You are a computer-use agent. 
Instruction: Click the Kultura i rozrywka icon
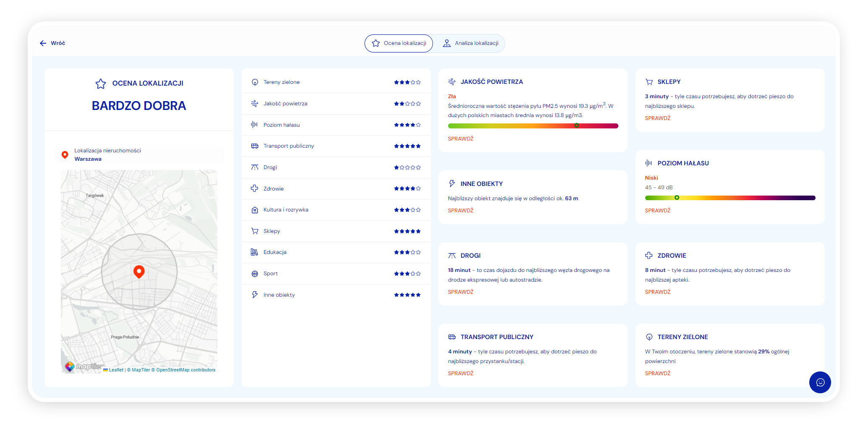(x=255, y=210)
